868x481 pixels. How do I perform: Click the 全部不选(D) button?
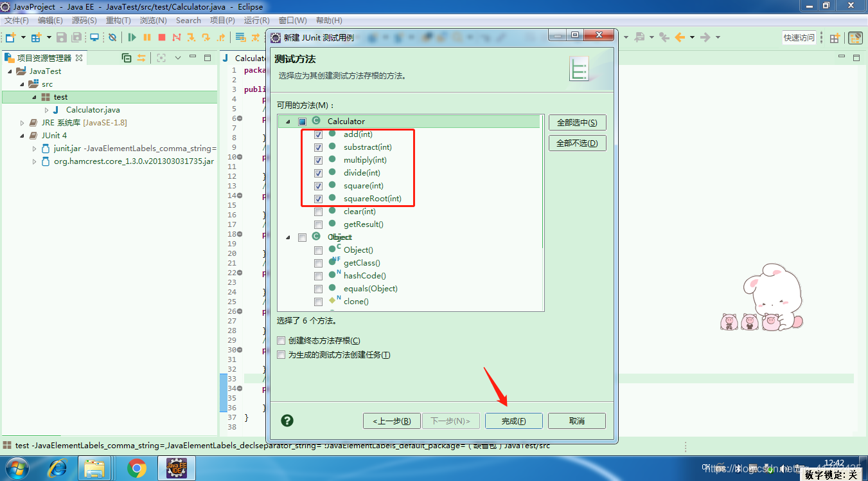tap(577, 143)
